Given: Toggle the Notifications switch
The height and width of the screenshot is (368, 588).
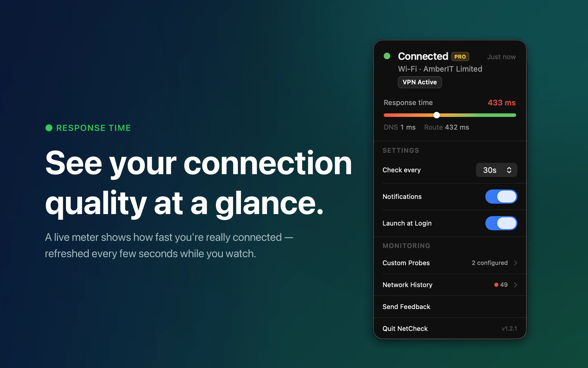Looking at the screenshot, I should tap(501, 196).
